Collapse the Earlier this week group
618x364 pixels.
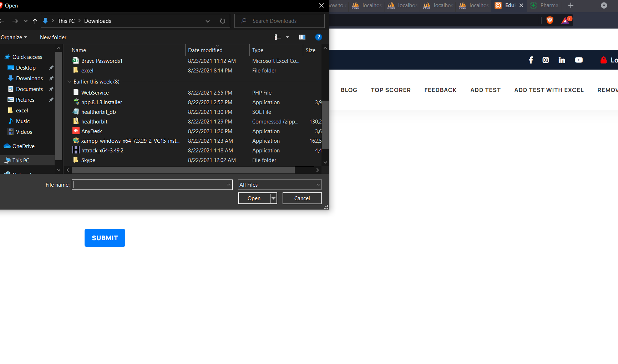point(69,82)
